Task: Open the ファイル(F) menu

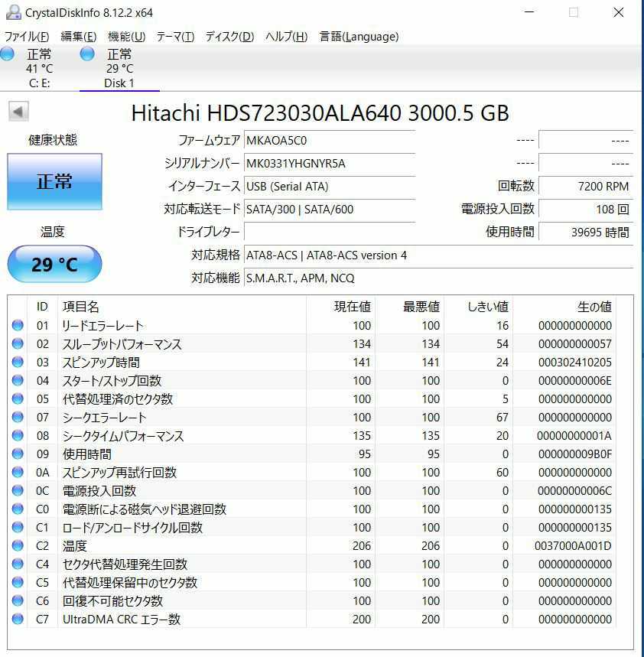Action: 27,37
